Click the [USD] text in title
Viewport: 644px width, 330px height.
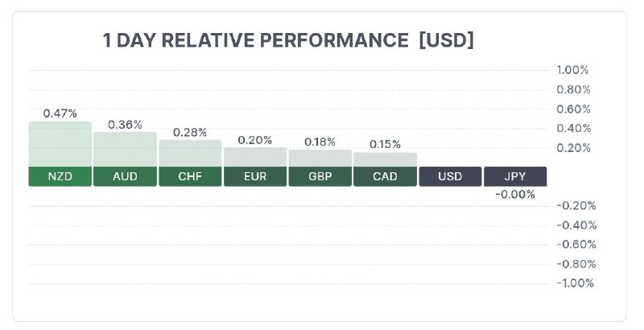[x=447, y=40]
